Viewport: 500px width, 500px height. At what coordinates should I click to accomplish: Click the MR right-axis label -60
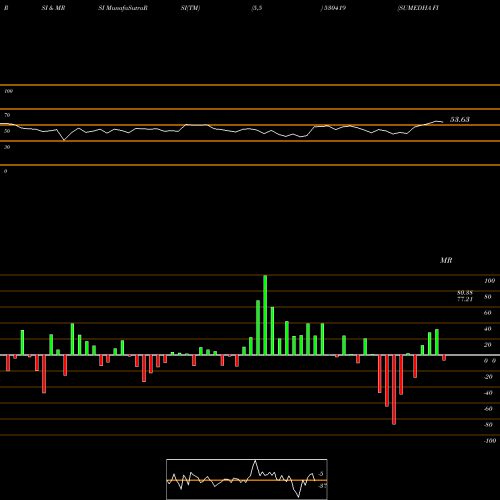(x=488, y=409)
